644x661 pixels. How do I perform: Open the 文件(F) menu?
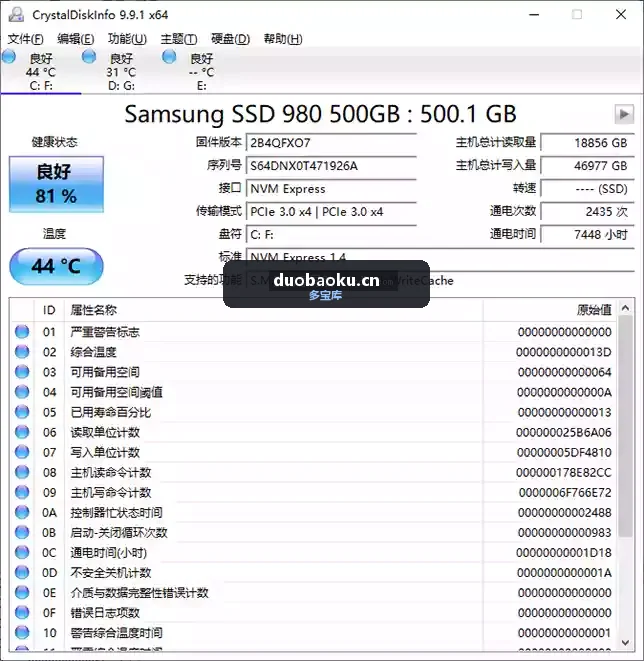pyautogui.click(x=26, y=39)
